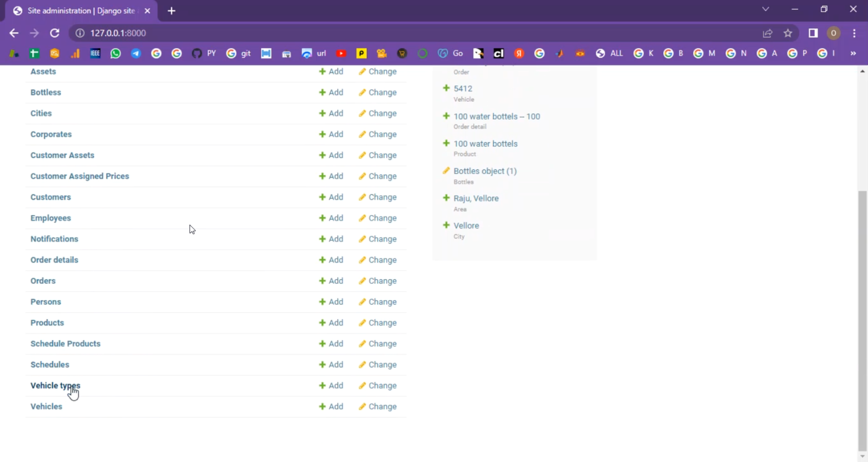Expand the hidden bookmarks overflow chevron
This screenshot has height=462, width=868.
[852, 53]
